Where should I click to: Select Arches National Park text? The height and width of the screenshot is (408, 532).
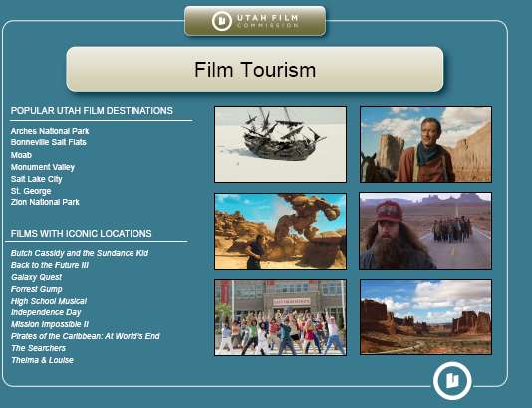point(50,131)
